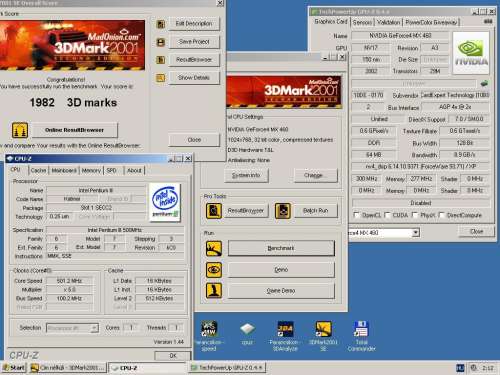The image size is (500, 375).
Task: Open the About tab in CPU-Z
Action: [x=134, y=170]
